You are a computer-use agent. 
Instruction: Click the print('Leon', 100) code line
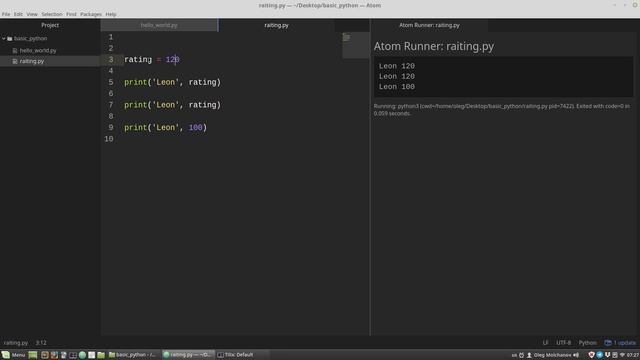pos(165,128)
